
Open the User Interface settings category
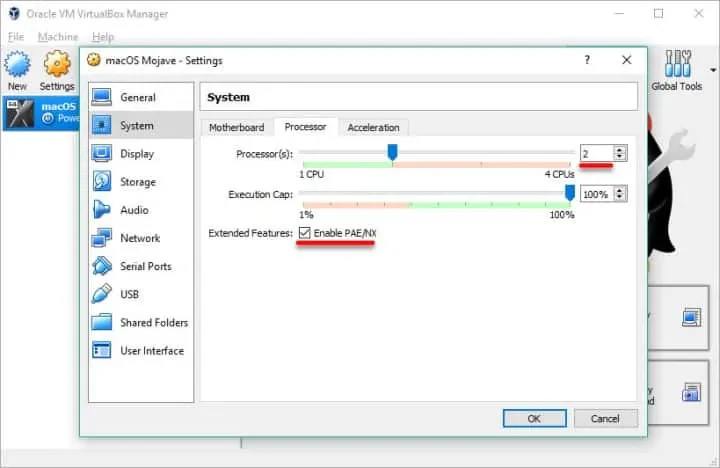[x=141, y=350]
